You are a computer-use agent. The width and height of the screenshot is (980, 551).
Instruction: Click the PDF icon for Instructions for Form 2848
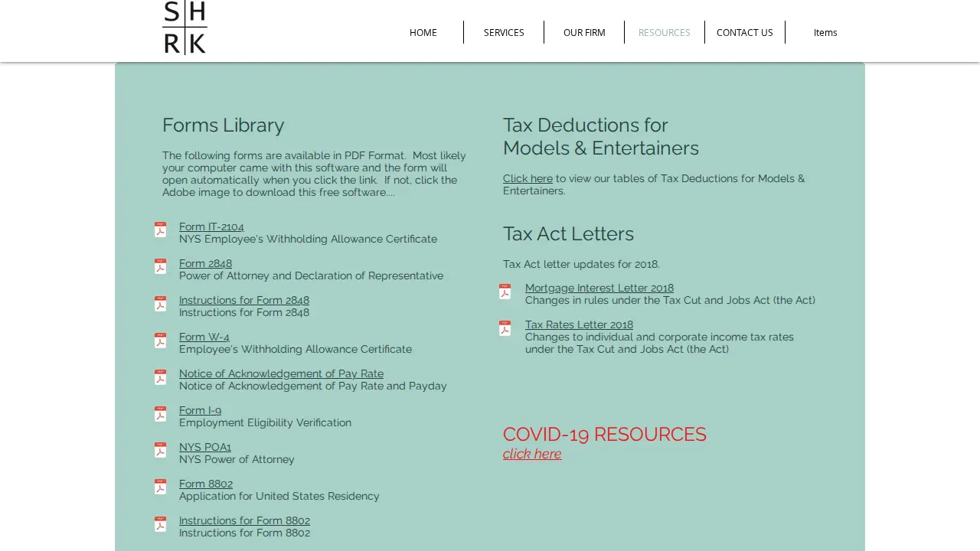(x=160, y=303)
